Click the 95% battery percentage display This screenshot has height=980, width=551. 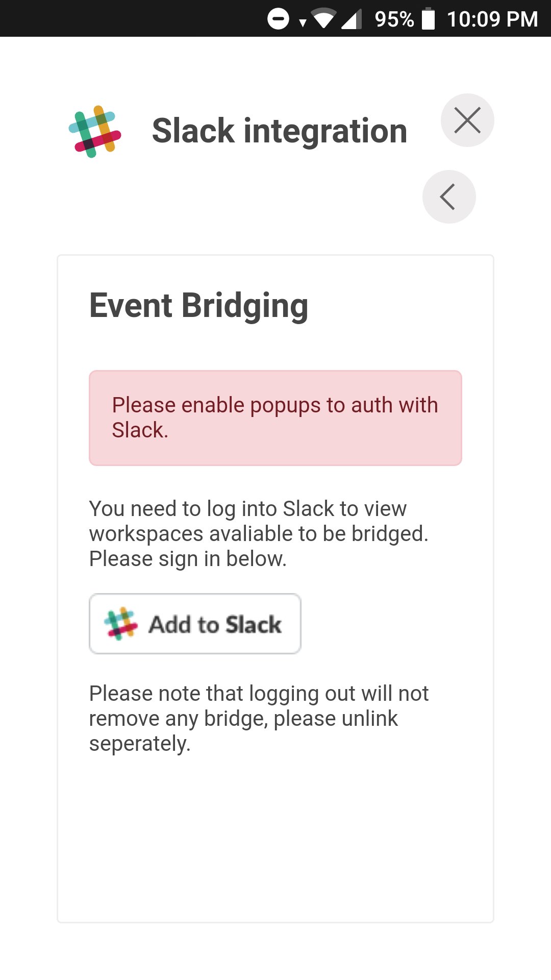tap(394, 18)
